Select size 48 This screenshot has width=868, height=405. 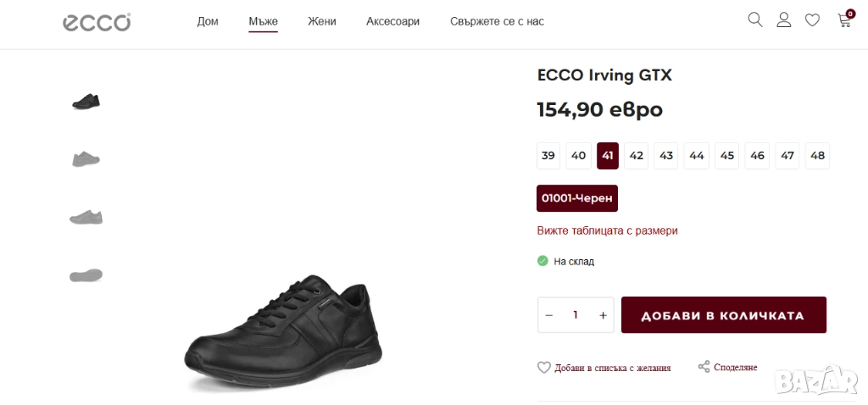pos(817,155)
